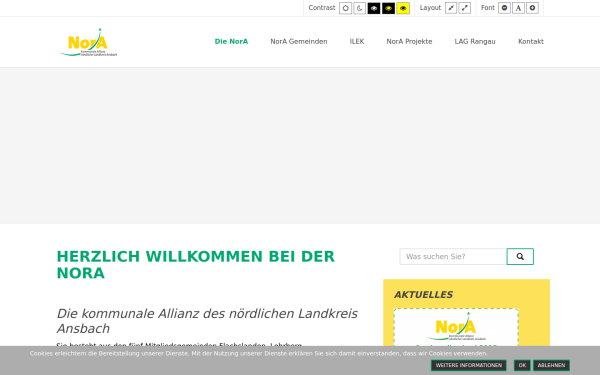Select the default contrast sun icon
Screen dimensions: 600x375
pos(345,8)
